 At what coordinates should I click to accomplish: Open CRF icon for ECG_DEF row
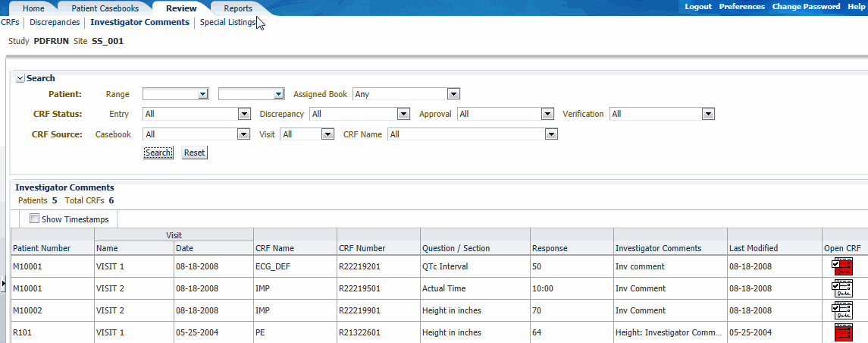pos(843,266)
